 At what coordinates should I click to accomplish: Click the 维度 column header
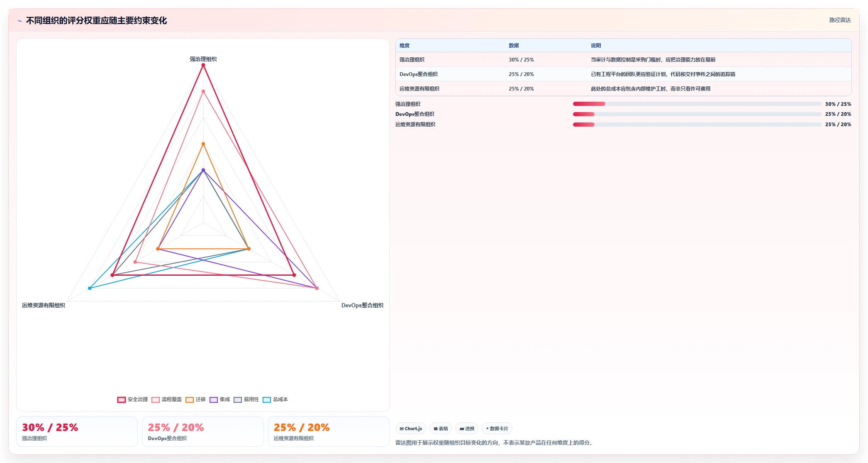pos(405,46)
